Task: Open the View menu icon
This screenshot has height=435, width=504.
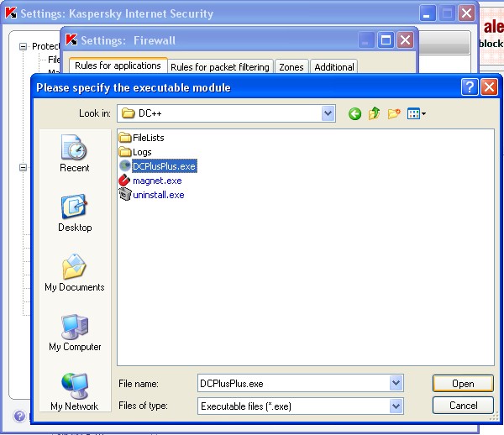Action: coord(417,113)
